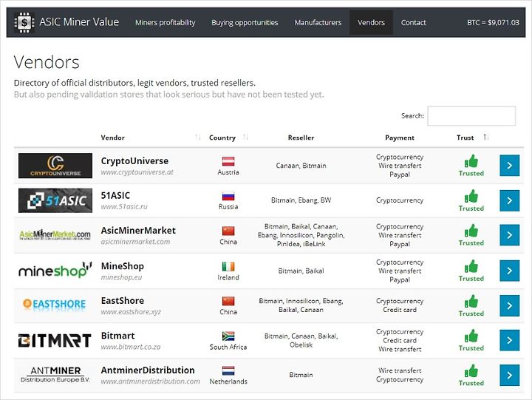
Task: Open AsicMinerMarket.com logo thumbnail
Action: click(x=55, y=234)
